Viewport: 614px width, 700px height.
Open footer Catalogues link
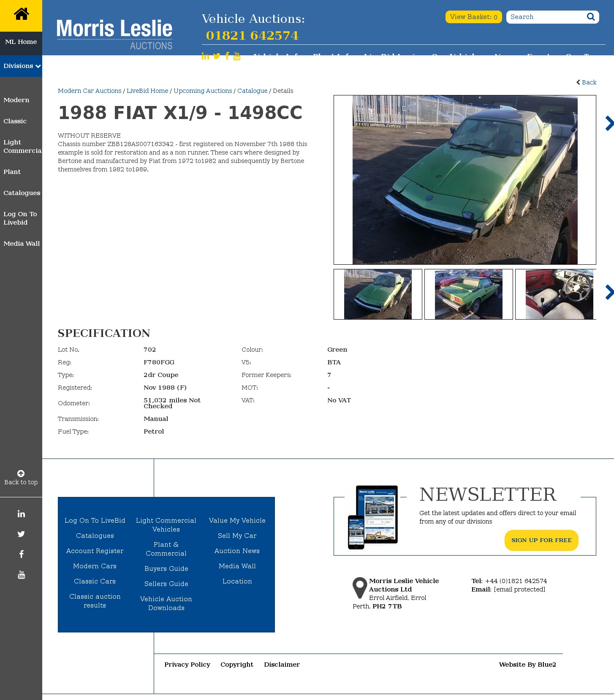[95, 536]
